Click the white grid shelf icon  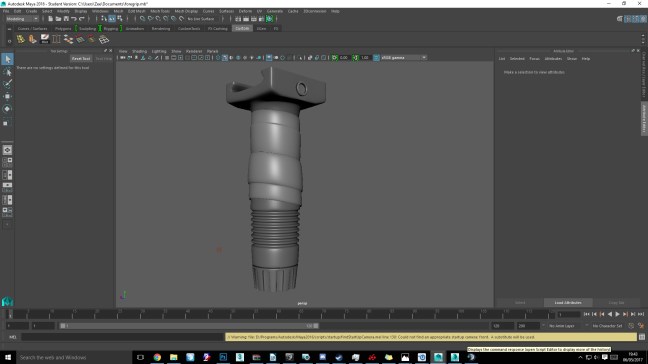point(104,39)
